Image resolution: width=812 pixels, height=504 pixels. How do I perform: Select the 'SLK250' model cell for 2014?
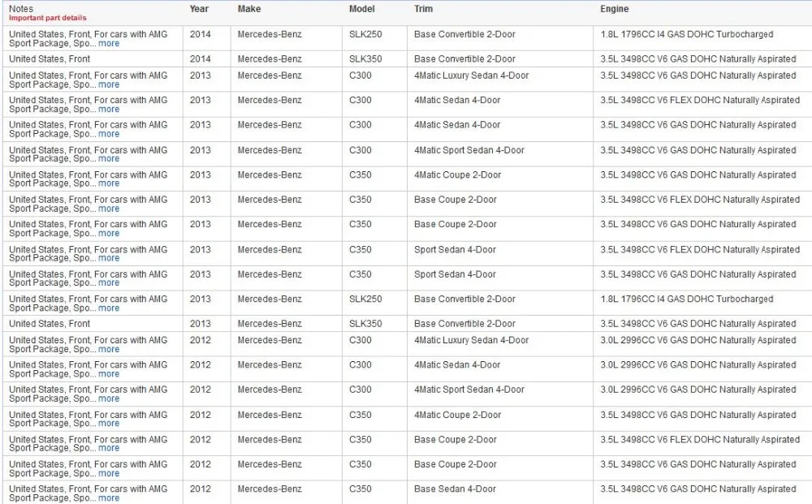(365, 34)
